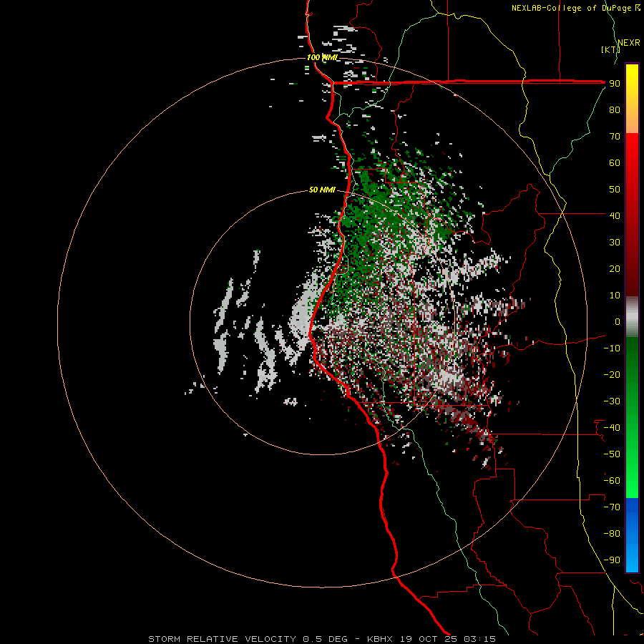The width and height of the screenshot is (644, 644).
Task: Click the positive "40" scale label
Action: [x=615, y=215]
